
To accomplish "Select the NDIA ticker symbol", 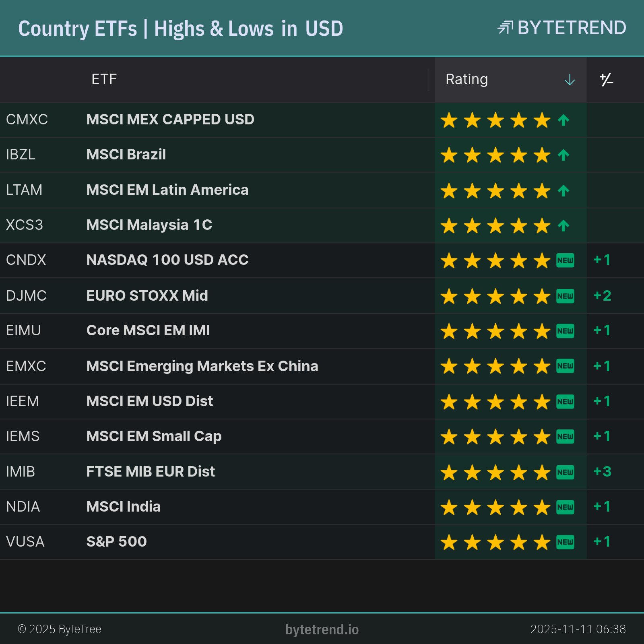I will point(23,507).
